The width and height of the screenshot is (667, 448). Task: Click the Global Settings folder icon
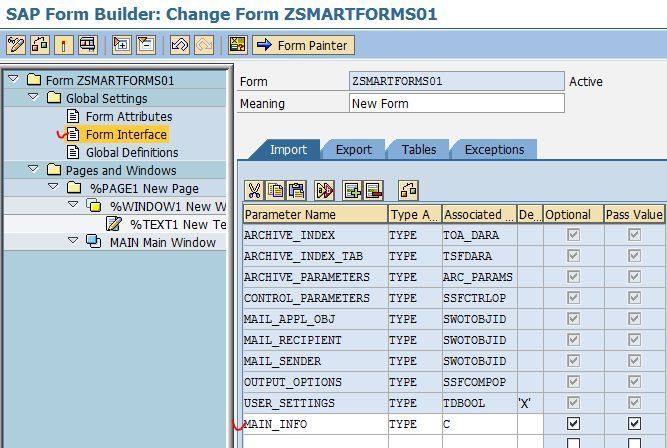[54, 97]
